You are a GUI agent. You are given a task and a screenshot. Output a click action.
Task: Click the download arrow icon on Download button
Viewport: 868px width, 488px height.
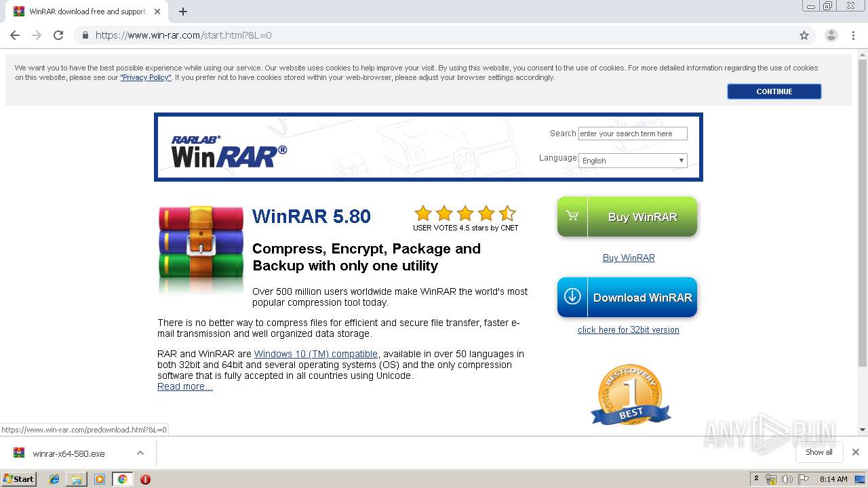[572, 297]
